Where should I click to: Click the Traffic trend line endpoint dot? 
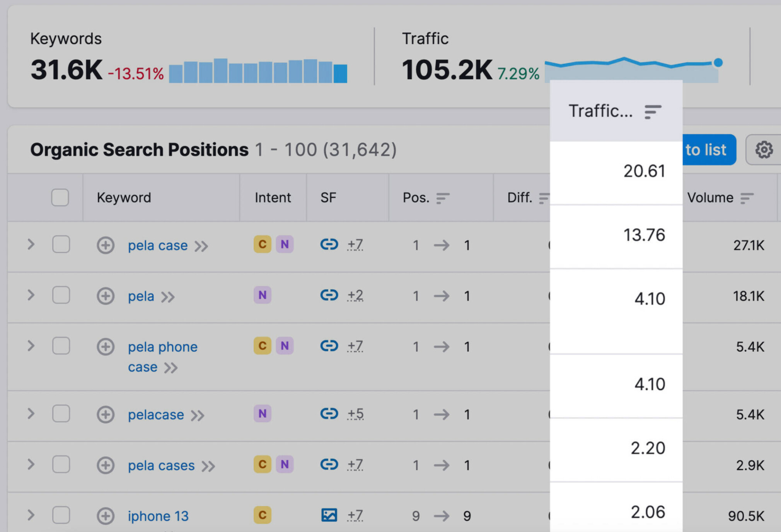coord(718,63)
